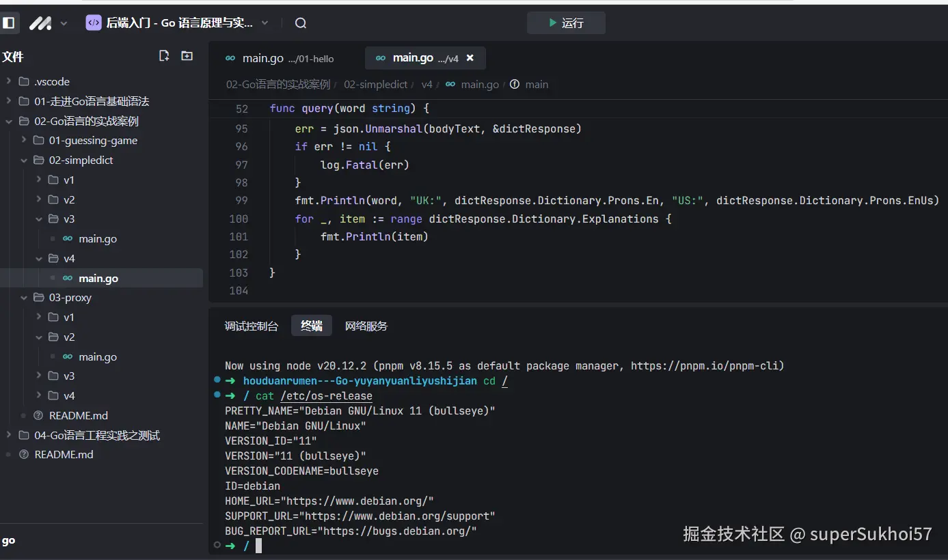Close the main.go v4 tab
This screenshot has width=948, height=560.
470,59
